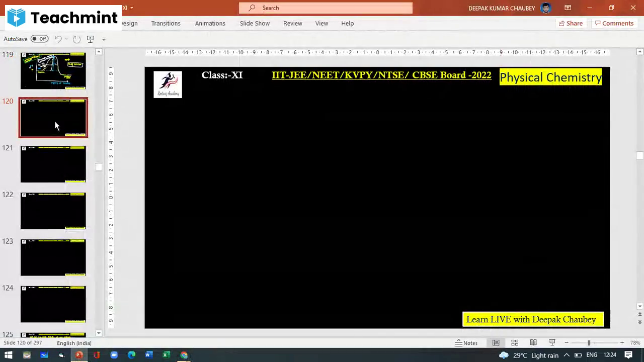This screenshot has height=362, width=644.
Task: Click the Undo icon
Action: [57, 39]
